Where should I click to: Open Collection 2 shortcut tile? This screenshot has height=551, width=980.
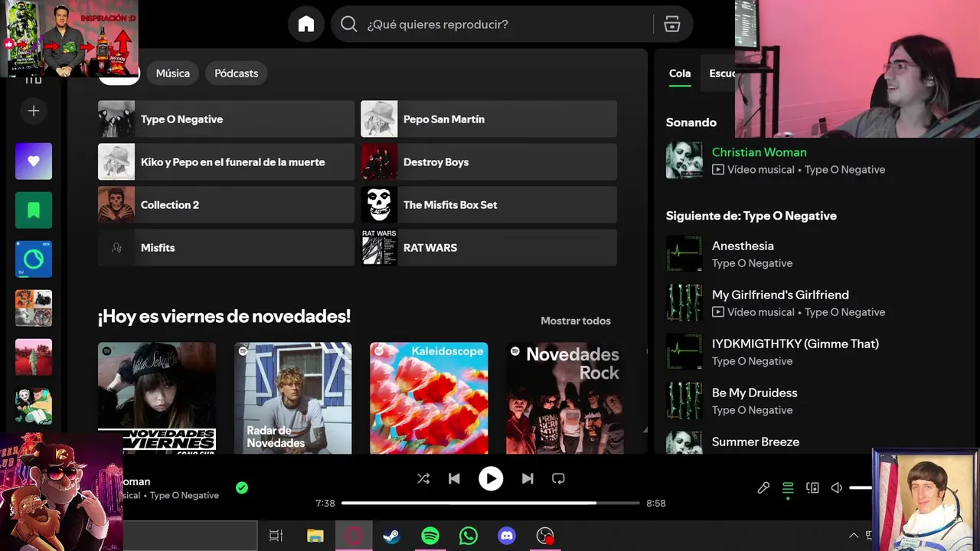[226, 205]
